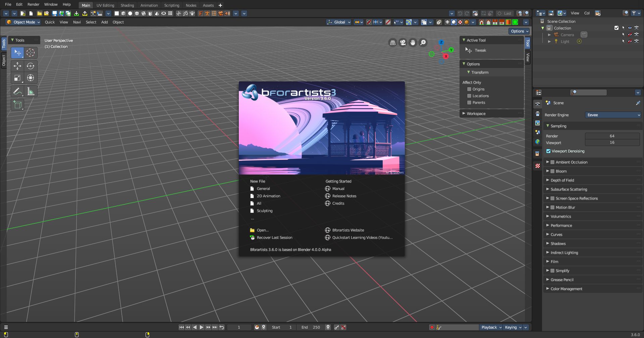Click the viewport zoom magnifier icon
This screenshot has height=338, width=644.
point(423,43)
